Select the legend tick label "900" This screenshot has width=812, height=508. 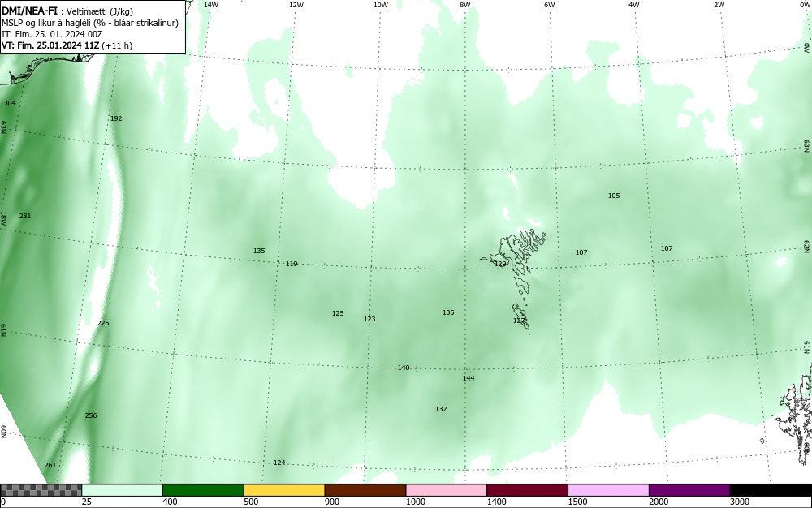[x=332, y=502]
